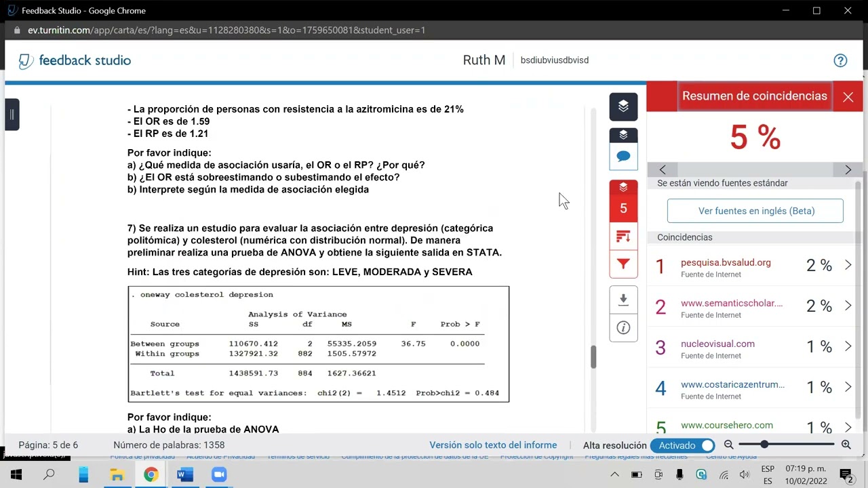Viewport: 868px width, 488px height.
Task: Select the www.coursehero.com source link
Action: pos(727,425)
